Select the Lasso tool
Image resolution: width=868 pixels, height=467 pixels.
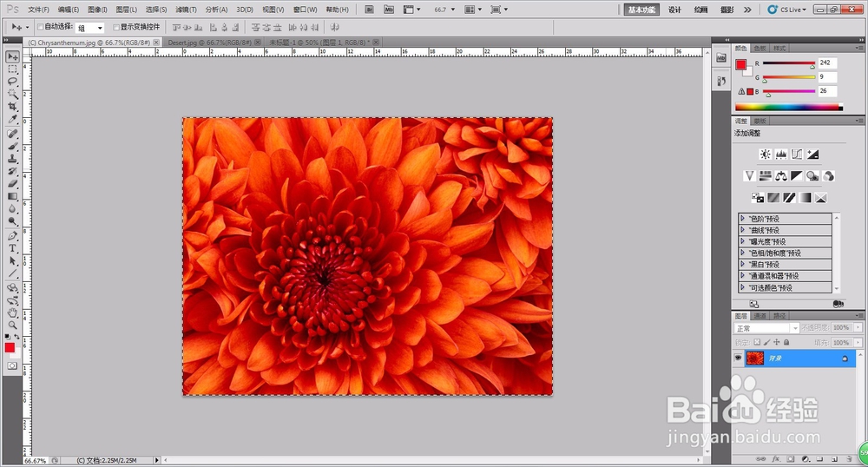click(12, 82)
